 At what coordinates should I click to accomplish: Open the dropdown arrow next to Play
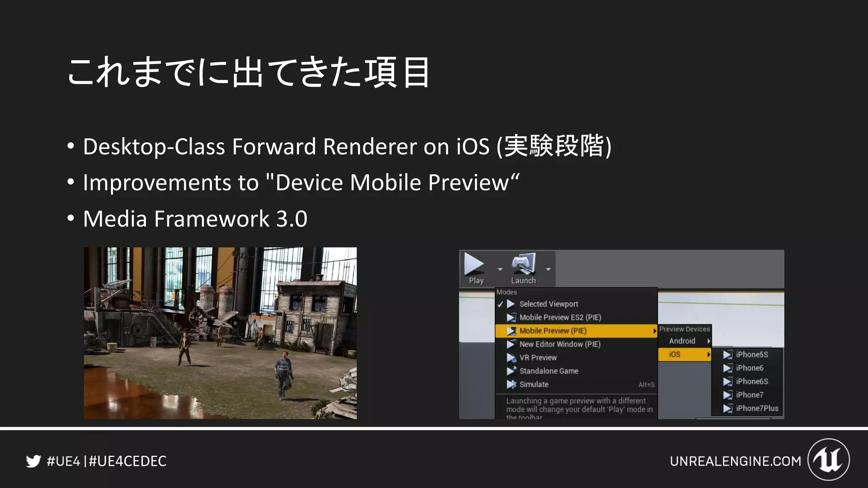tap(500, 269)
